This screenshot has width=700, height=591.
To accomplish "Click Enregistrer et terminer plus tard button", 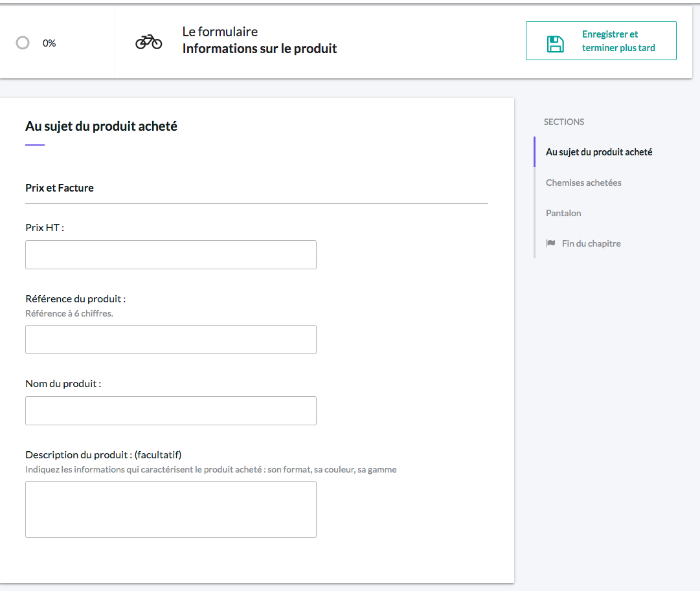I will click(x=601, y=41).
